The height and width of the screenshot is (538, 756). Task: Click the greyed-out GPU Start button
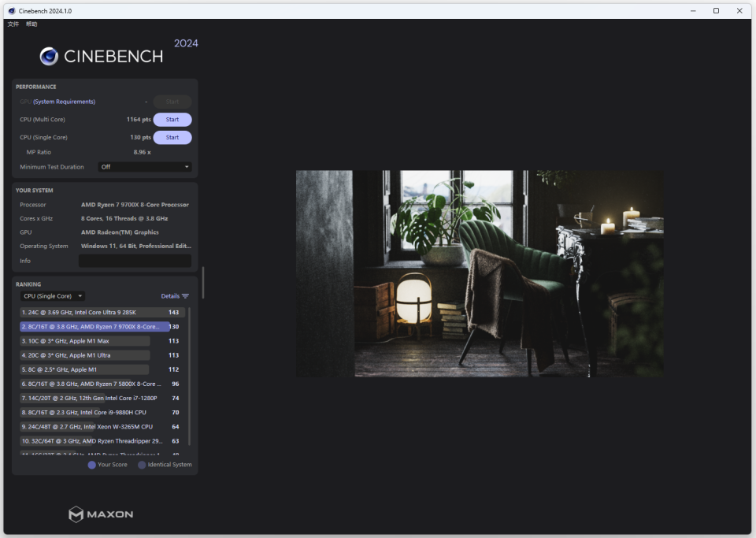172,102
